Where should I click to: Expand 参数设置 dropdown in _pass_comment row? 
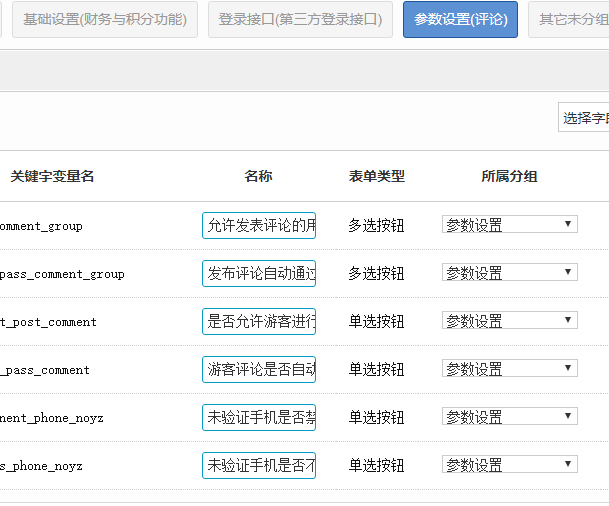coord(509,369)
